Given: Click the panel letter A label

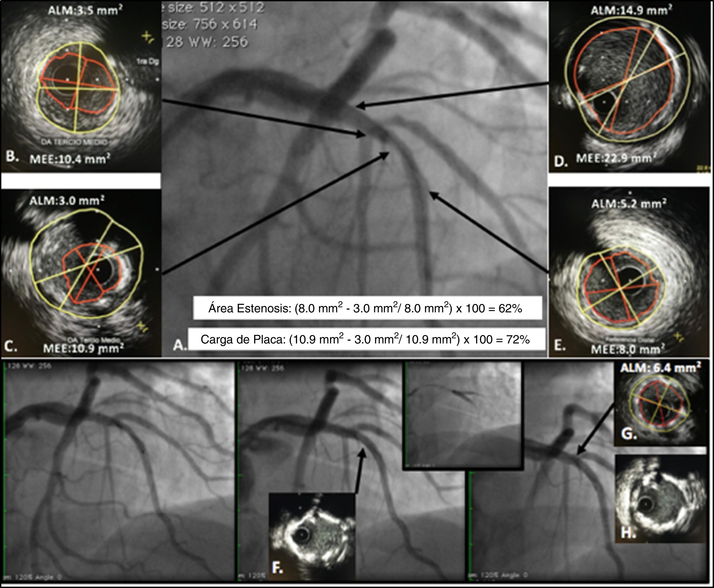Looking at the screenshot, I should tap(179, 345).
